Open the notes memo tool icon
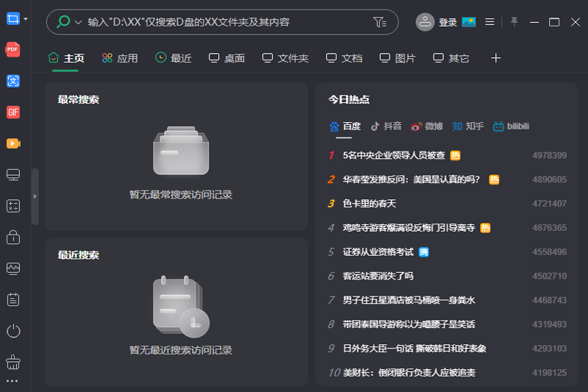This screenshot has width=588, height=392. coord(13,300)
